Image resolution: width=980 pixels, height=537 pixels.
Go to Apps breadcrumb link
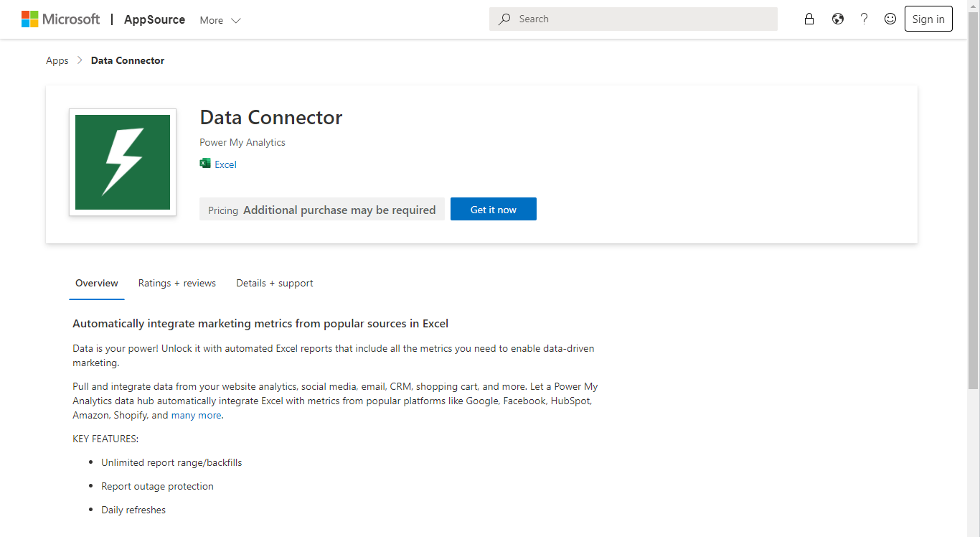point(57,60)
